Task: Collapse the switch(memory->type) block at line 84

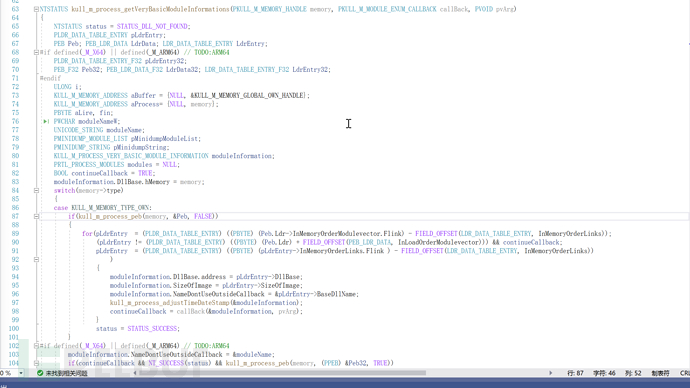Action: [37, 190]
